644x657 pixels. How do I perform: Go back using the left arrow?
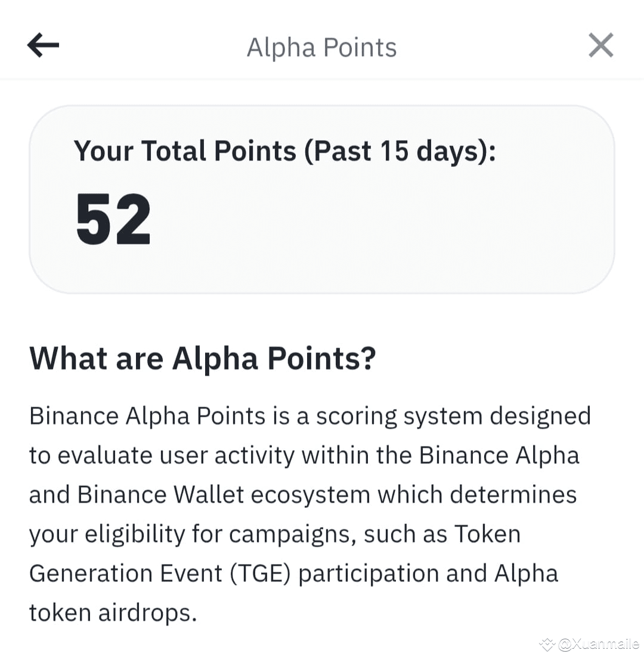click(43, 45)
